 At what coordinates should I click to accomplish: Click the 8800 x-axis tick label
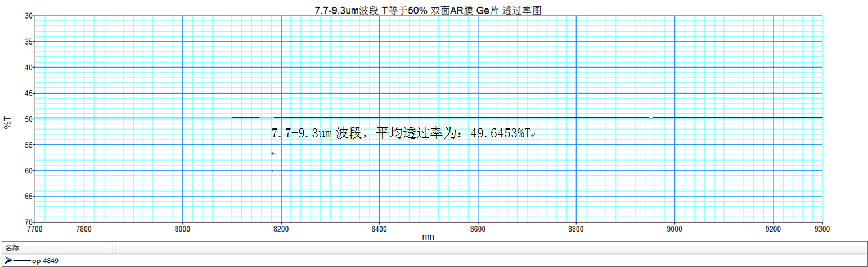576,229
